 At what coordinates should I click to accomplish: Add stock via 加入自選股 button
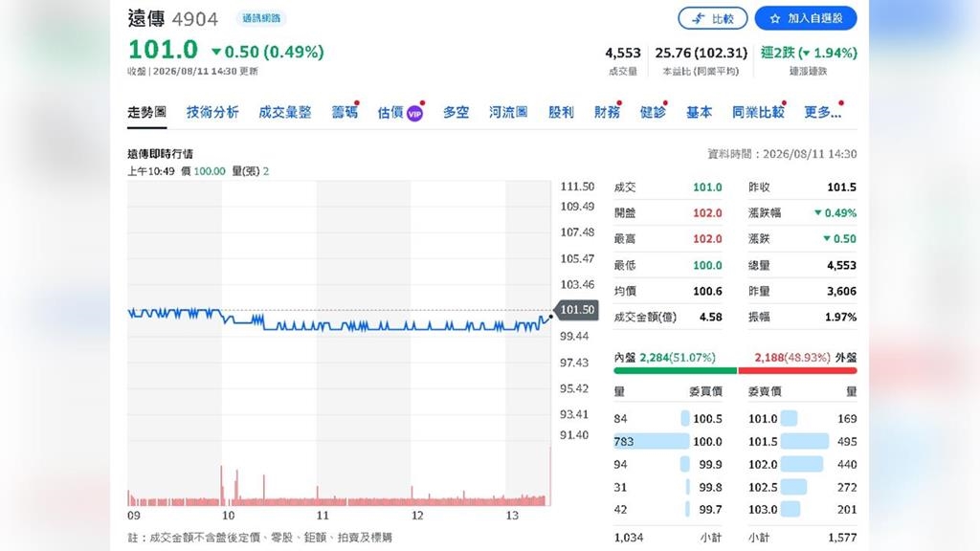point(806,19)
